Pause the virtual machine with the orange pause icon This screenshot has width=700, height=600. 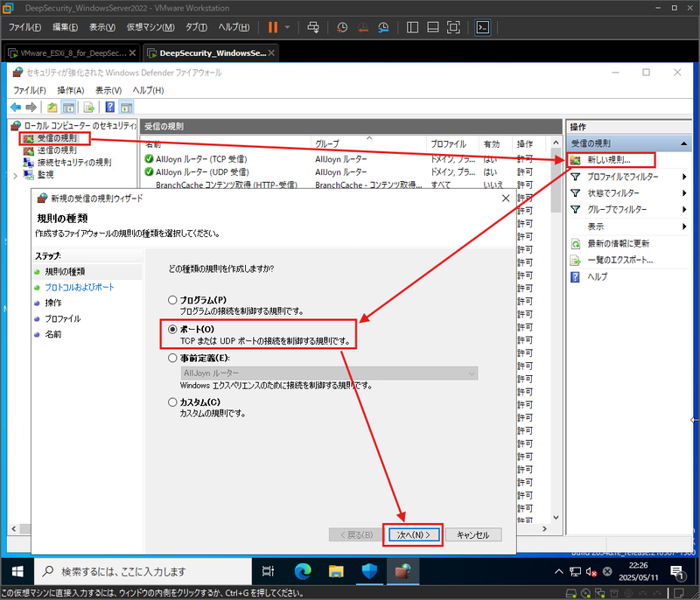coord(272,27)
